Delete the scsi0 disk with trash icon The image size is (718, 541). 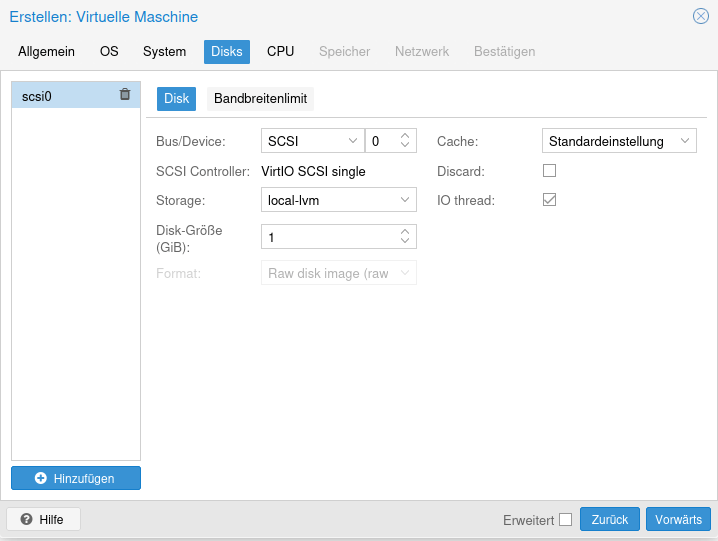pos(125,95)
